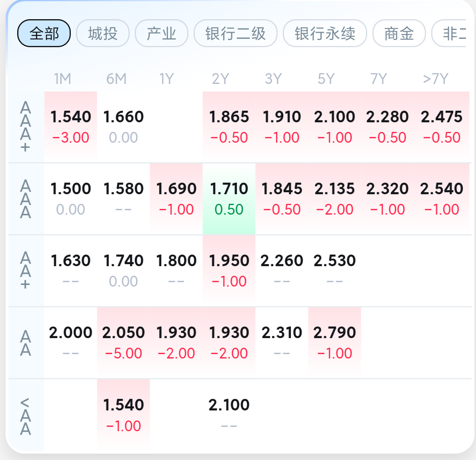The width and height of the screenshot is (476, 460).
Task: Click the green AAA 2Y cell 1.710
Action: pos(229,198)
